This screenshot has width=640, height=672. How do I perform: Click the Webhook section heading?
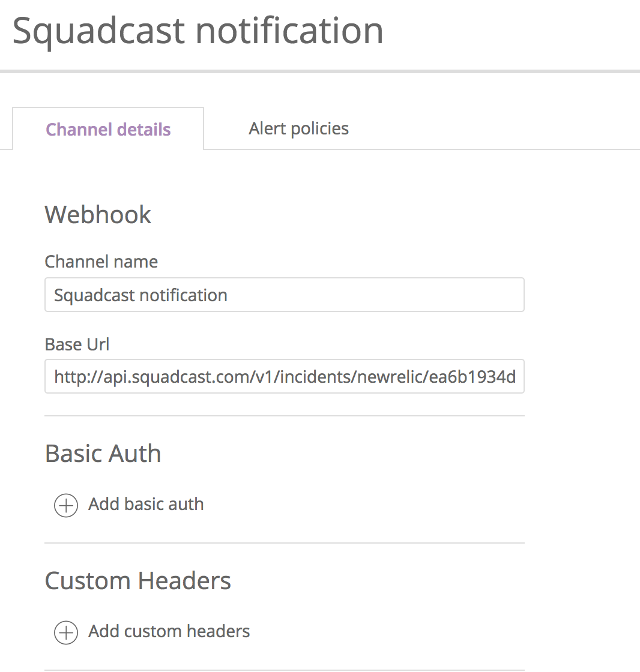point(98,214)
